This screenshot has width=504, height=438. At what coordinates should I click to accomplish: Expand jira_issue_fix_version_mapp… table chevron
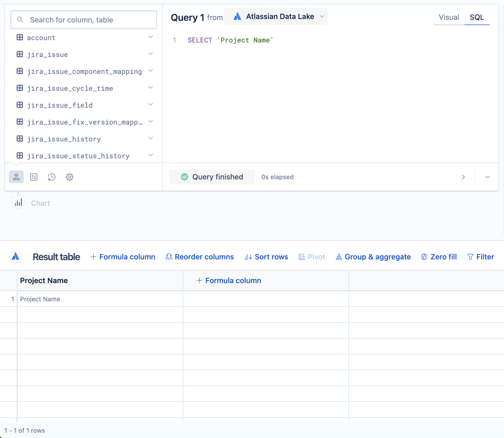point(151,121)
